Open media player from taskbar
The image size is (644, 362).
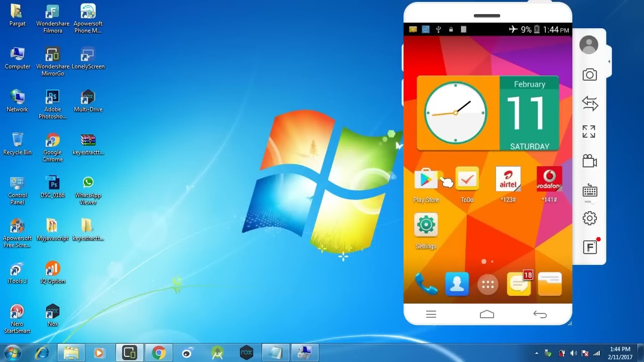[99, 353]
